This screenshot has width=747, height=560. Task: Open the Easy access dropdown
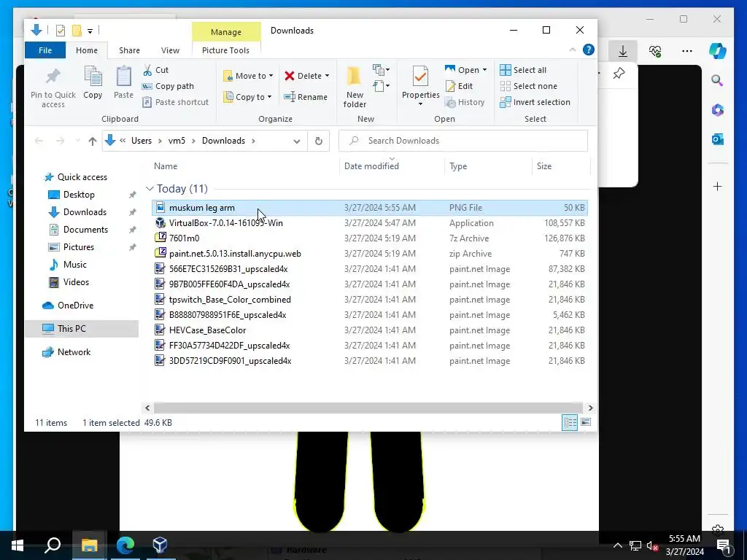pos(381,86)
